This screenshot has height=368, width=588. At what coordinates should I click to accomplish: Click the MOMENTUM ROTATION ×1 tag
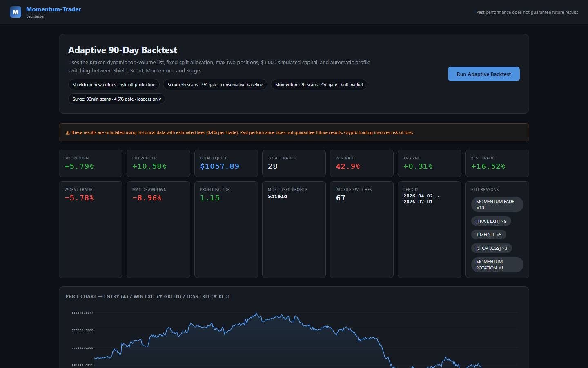[497, 265]
